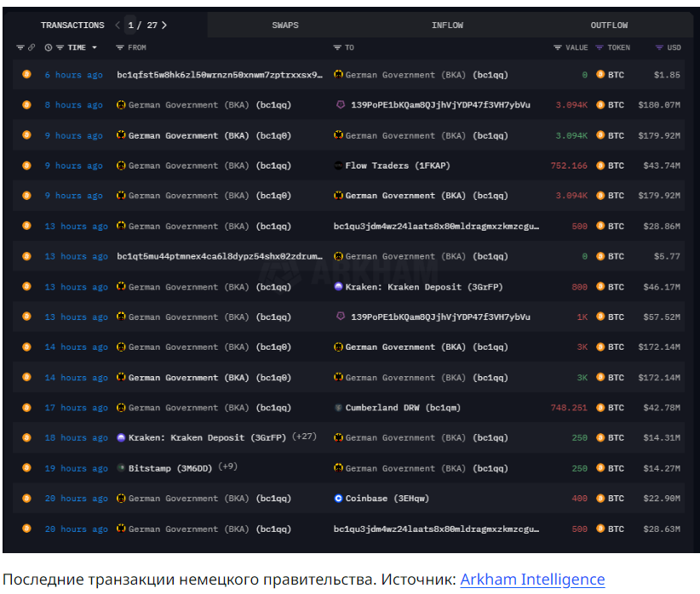Screen dimensions: 700x594
Task: Open the TIME column filter
Action: pyautogui.click(x=60, y=48)
